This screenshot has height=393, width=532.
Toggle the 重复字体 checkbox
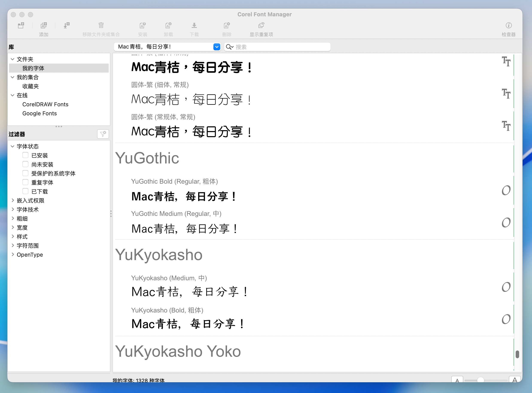click(26, 182)
